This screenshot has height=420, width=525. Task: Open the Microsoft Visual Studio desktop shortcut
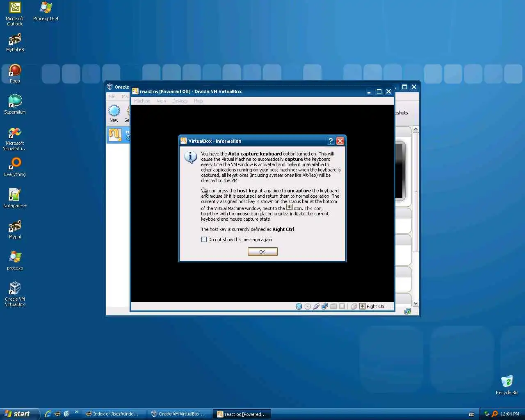15,139
